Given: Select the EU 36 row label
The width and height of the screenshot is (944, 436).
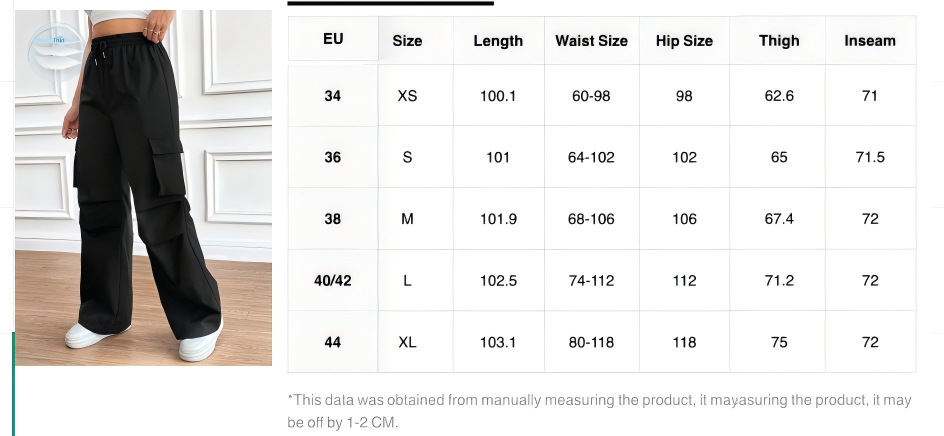Looking at the screenshot, I should click(333, 157).
